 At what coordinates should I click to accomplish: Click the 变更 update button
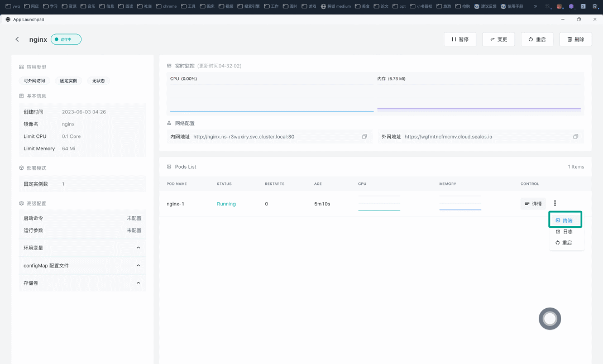pos(499,39)
